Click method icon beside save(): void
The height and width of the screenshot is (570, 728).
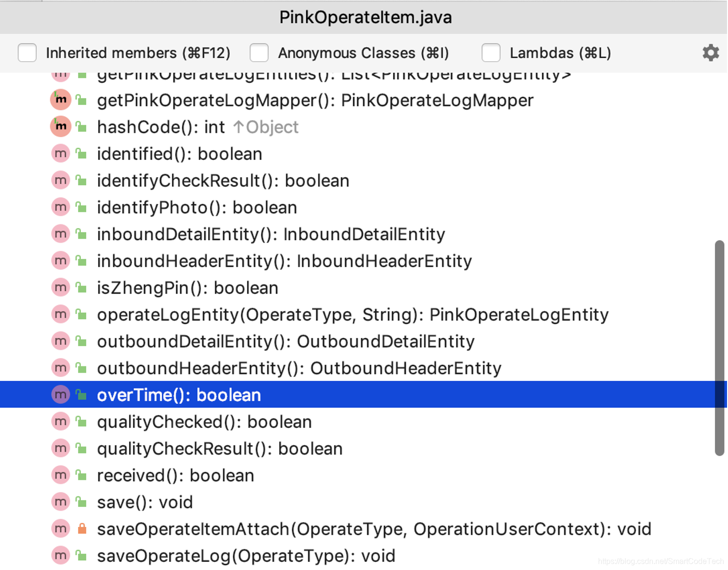click(x=61, y=502)
